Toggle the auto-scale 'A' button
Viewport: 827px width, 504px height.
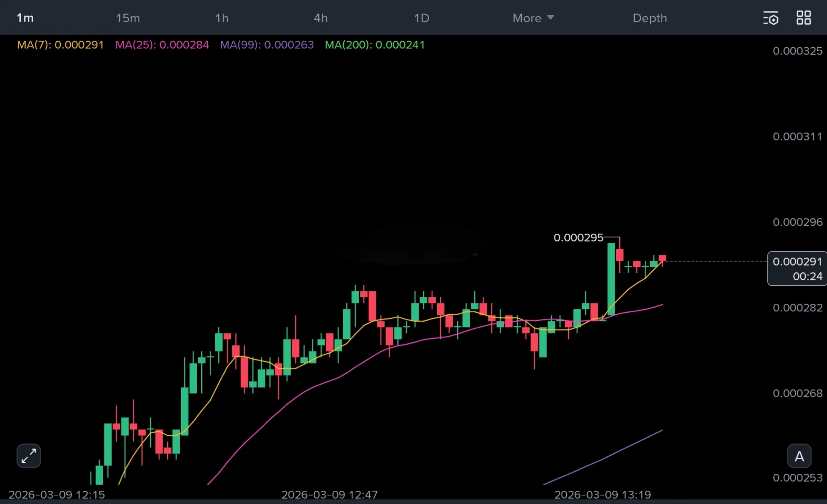click(799, 456)
